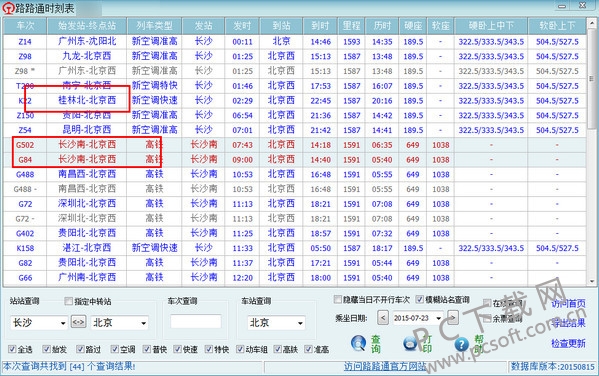The width and height of the screenshot is (599, 376).
Task: Go to previous travel date arrow
Action: (383, 318)
